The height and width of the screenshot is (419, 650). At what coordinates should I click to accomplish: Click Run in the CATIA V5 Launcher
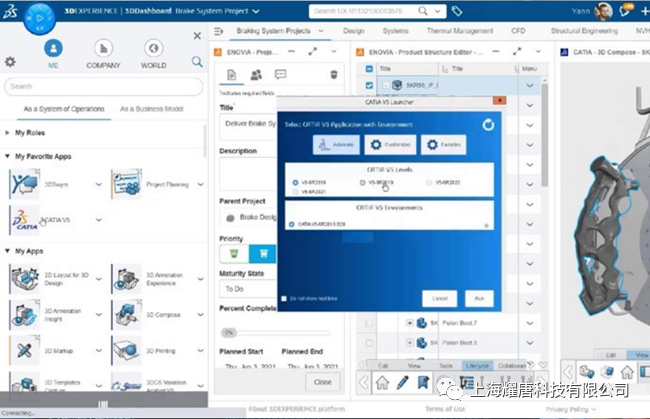point(479,298)
